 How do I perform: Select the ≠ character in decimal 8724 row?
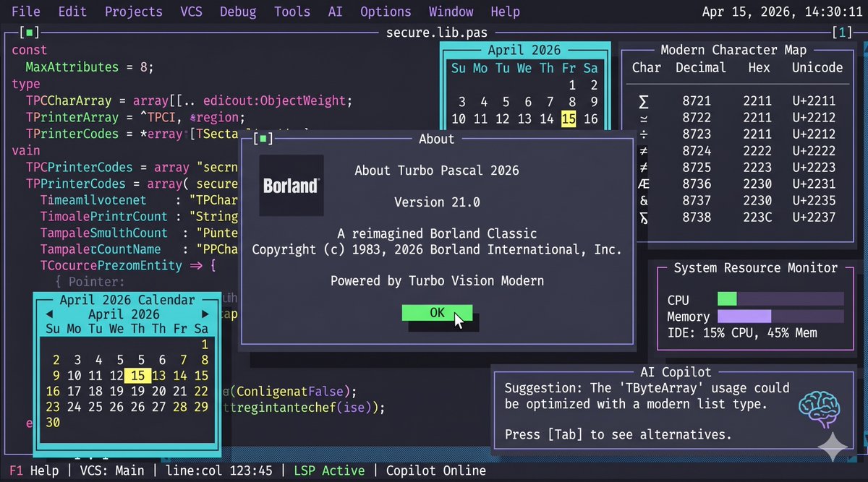pos(644,151)
